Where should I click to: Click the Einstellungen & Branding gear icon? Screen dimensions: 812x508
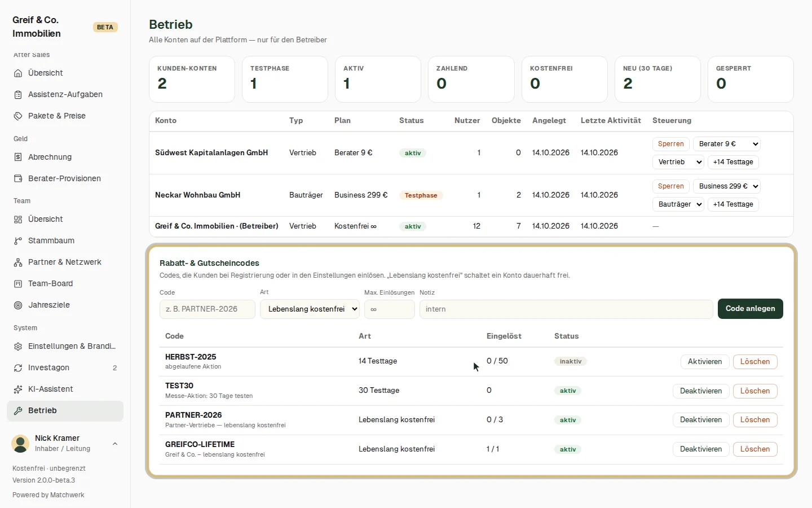18,347
